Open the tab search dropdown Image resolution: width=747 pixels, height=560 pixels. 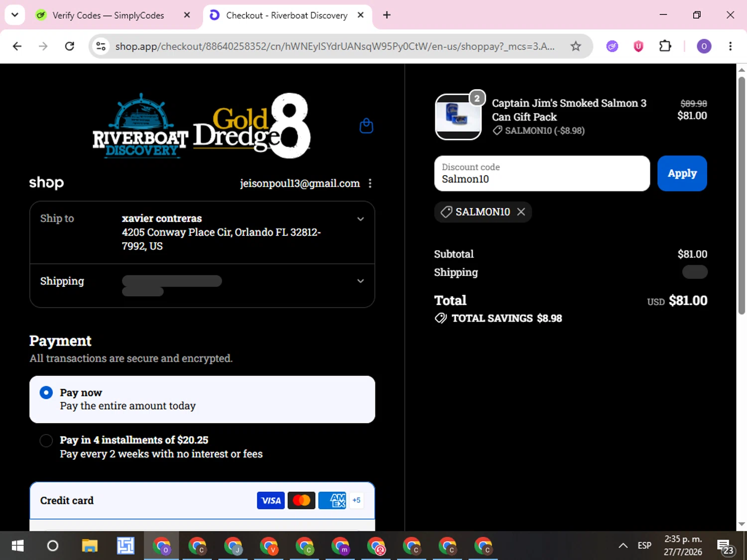click(15, 15)
